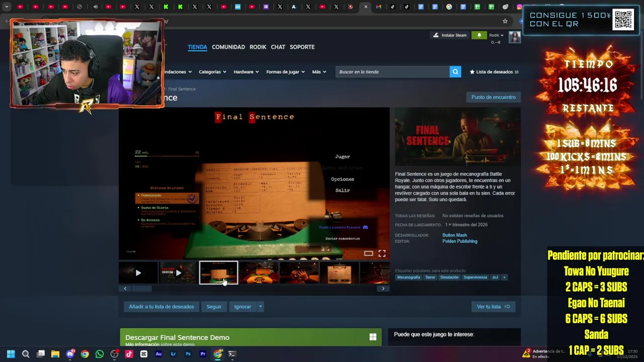
Task: Open WhatsApp from the taskbar
Action: [x=100, y=354]
